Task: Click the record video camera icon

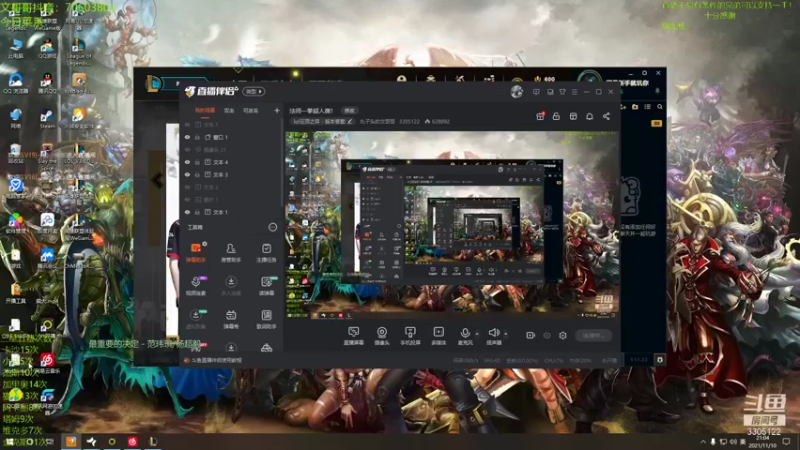Action: click(x=531, y=335)
